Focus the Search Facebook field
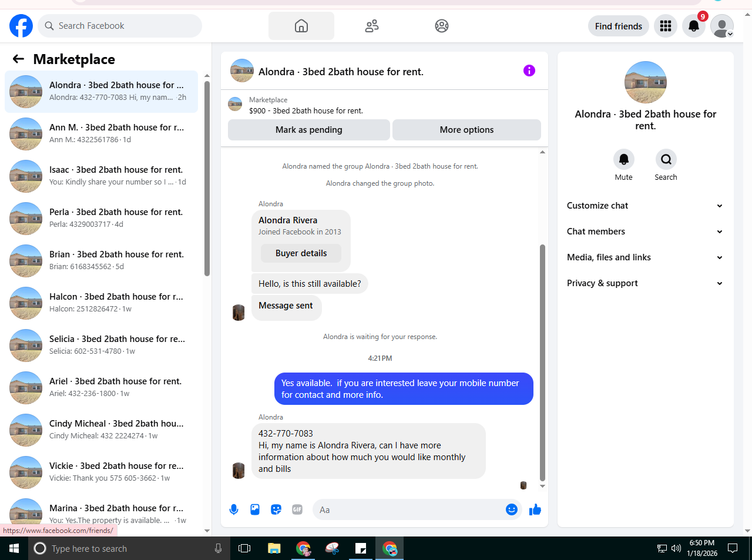 click(x=120, y=26)
